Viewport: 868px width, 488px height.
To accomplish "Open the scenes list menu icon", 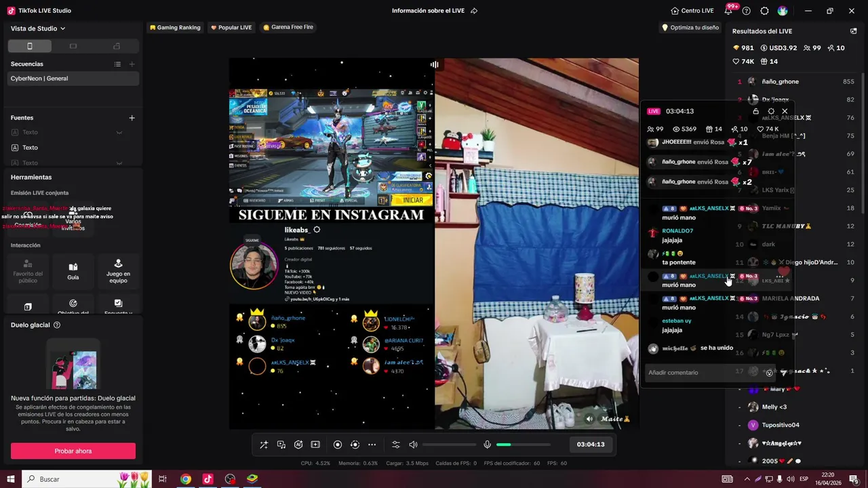I will click(117, 64).
